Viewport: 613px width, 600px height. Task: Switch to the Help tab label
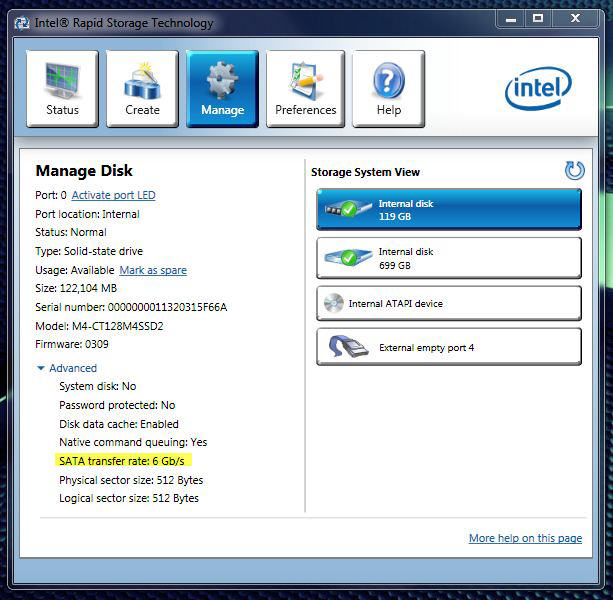[x=389, y=110]
